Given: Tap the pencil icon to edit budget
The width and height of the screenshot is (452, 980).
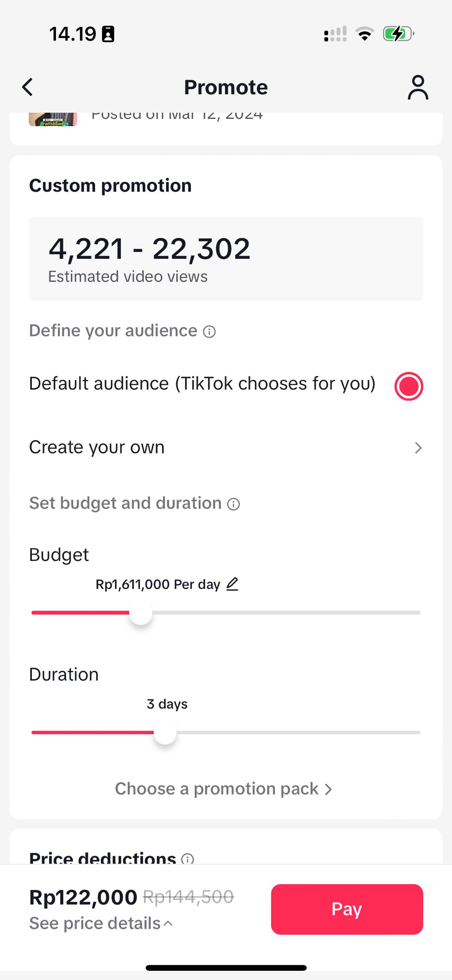Looking at the screenshot, I should pyautogui.click(x=232, y=584).
